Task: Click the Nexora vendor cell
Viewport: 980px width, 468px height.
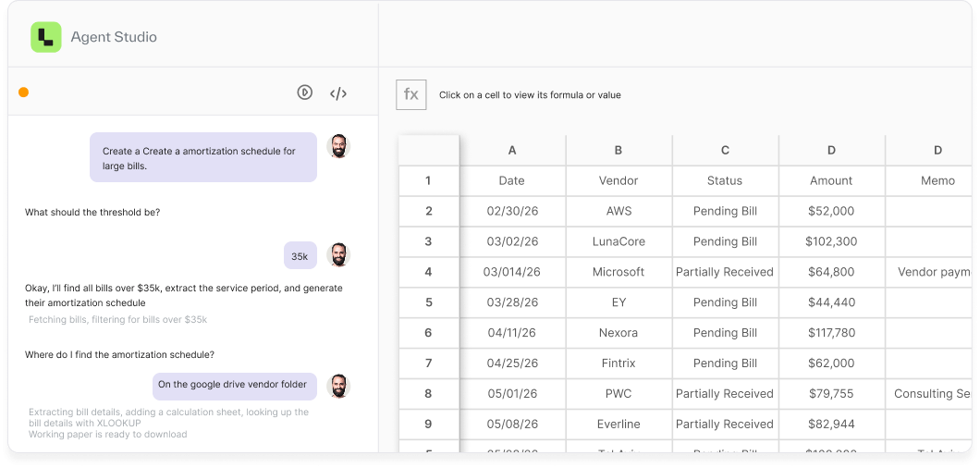Action: pyautogui.click(x=619, y=333)
